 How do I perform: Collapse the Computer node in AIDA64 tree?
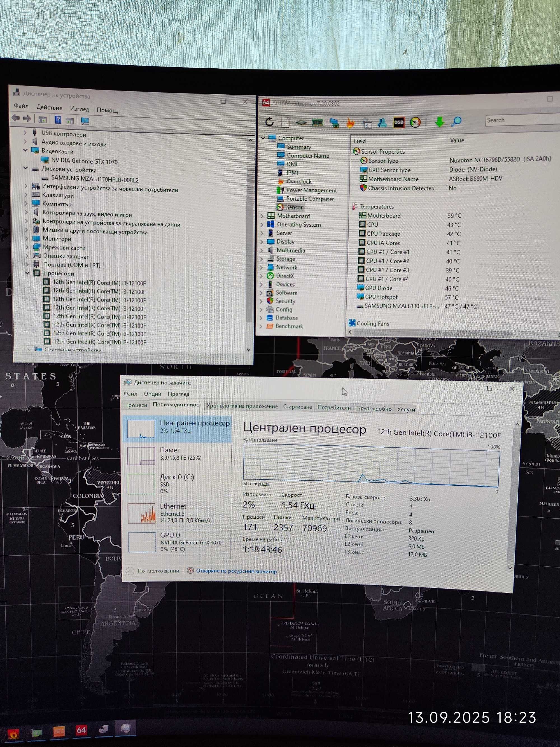click(263, 138)
